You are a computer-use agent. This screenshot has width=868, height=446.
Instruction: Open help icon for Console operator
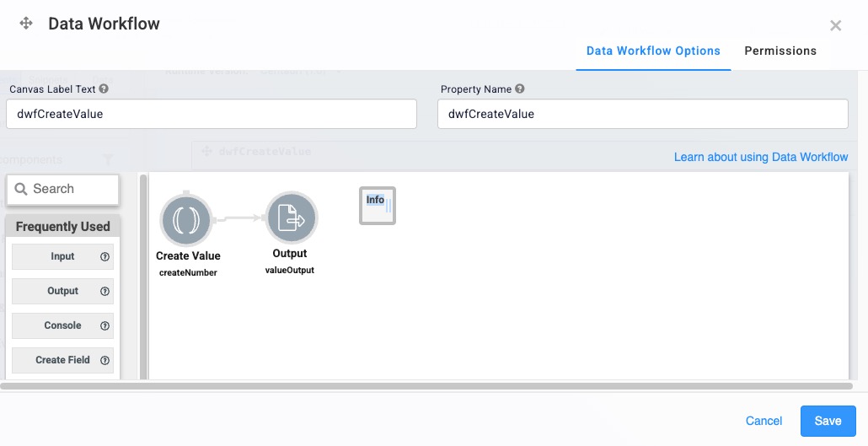click(104, 325)
